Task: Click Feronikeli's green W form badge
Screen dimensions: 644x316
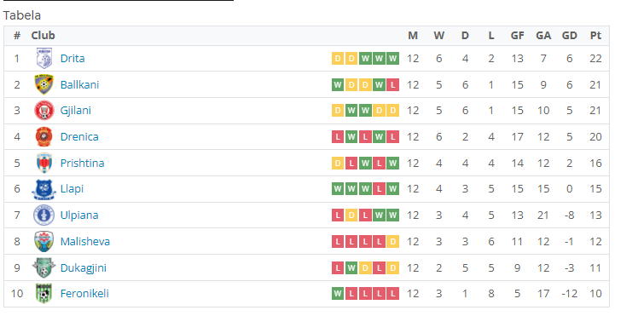Action: [338, 294]
